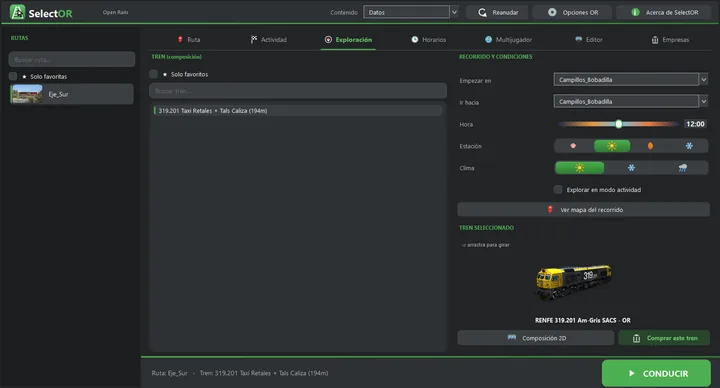The image size is (720, 388).
Task: Select train 319.201 Taxi Retales + Tals Caliza
Action: tap(298, 111)
